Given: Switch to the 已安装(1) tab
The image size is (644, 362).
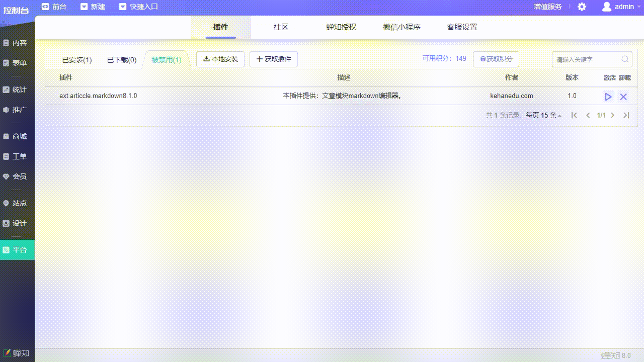Looking at the screenshot, I should click(x=76, y=60).
